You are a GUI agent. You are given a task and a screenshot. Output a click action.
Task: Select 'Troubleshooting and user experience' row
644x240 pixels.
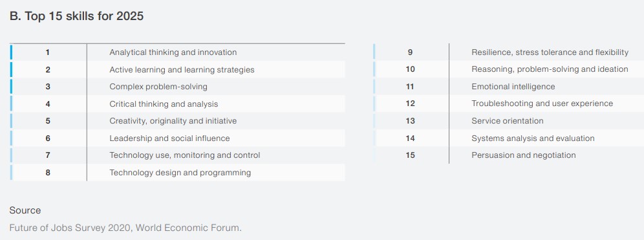tap(509, 104)
